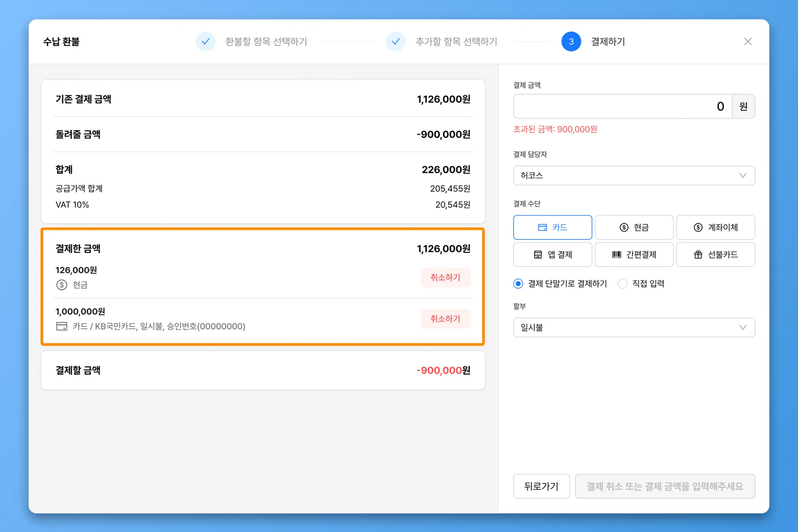Select 앱 결제 payment method
This screenshot has width=798, height=532.
(553, 255)
